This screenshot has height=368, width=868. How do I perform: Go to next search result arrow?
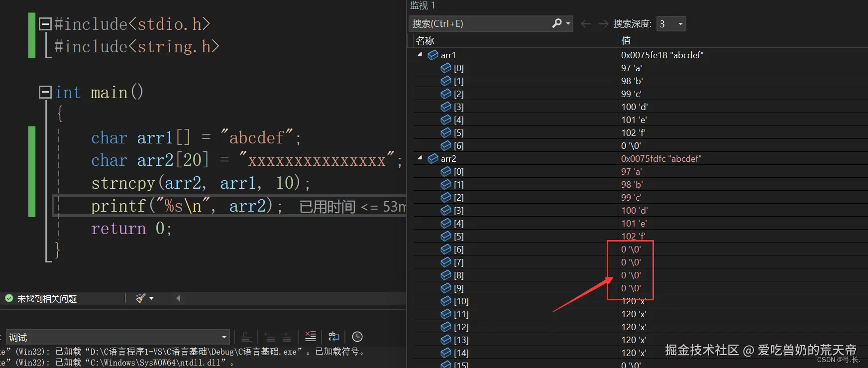[x=603, y=23]
